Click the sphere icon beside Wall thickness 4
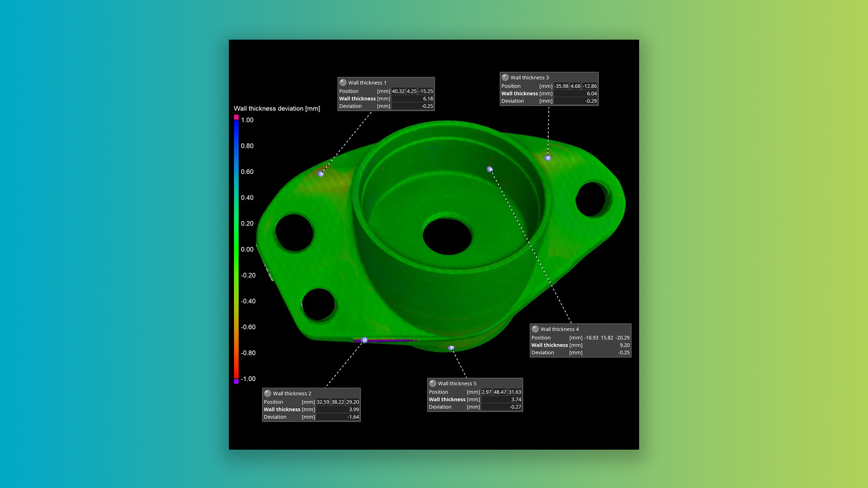 point(535,329)
